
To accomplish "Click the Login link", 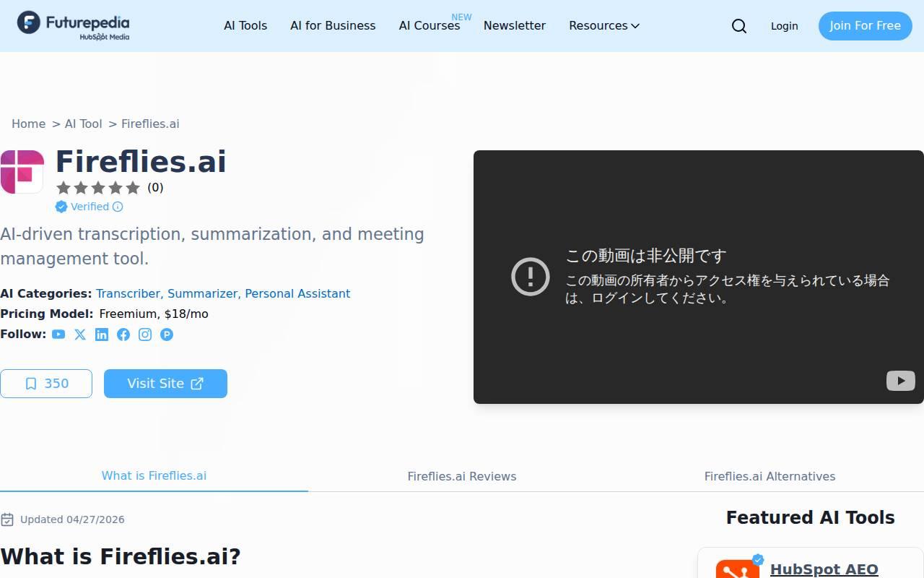I will (784, 26).
